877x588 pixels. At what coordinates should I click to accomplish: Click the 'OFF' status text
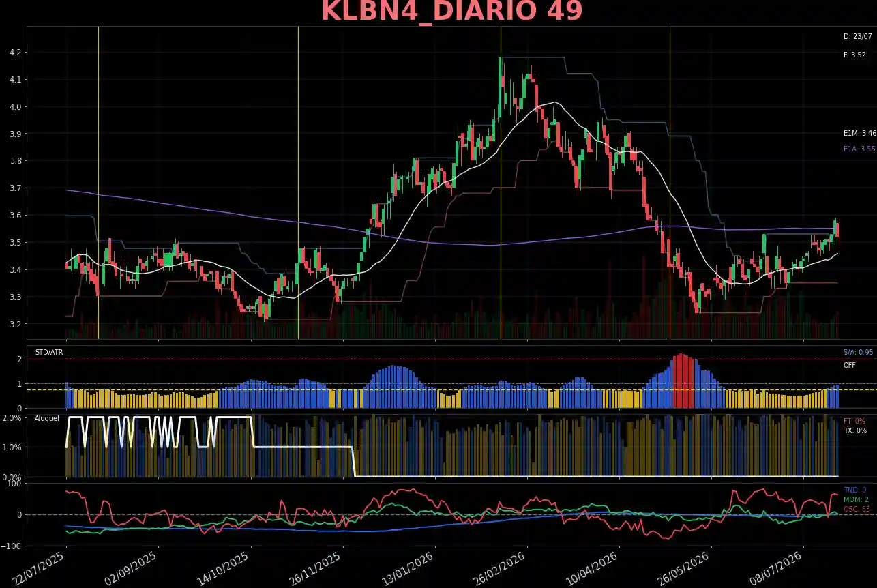(849, 366)
